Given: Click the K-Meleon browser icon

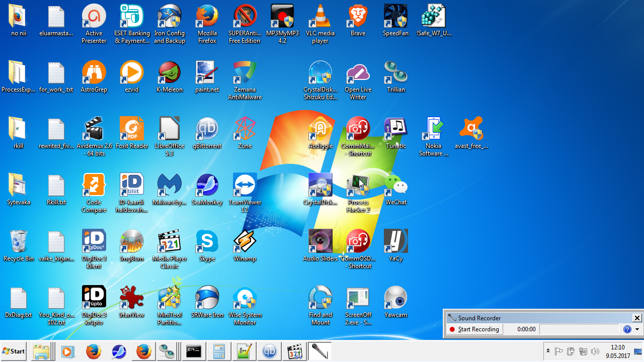Looking at the screenshot, I should [x=170, y=77].
